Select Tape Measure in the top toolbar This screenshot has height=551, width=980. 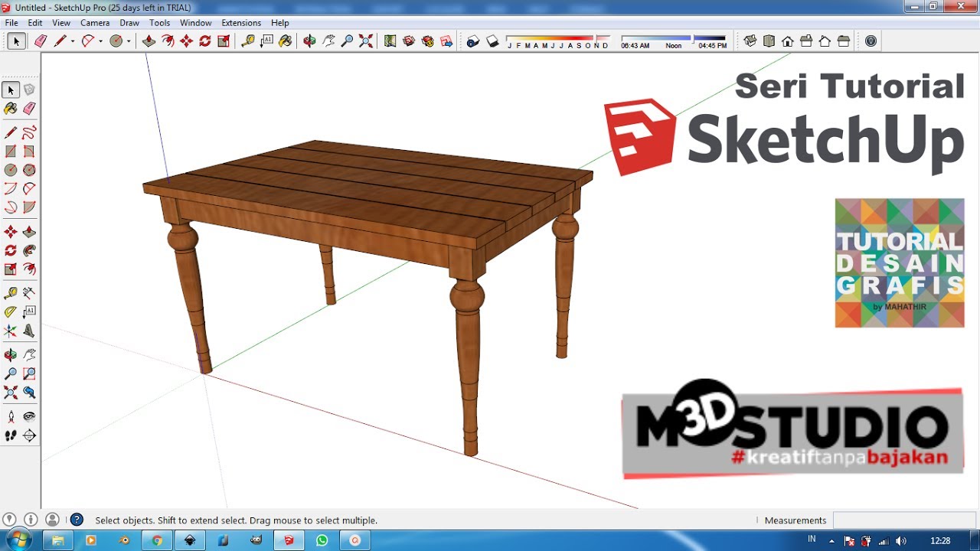[247, 41]
